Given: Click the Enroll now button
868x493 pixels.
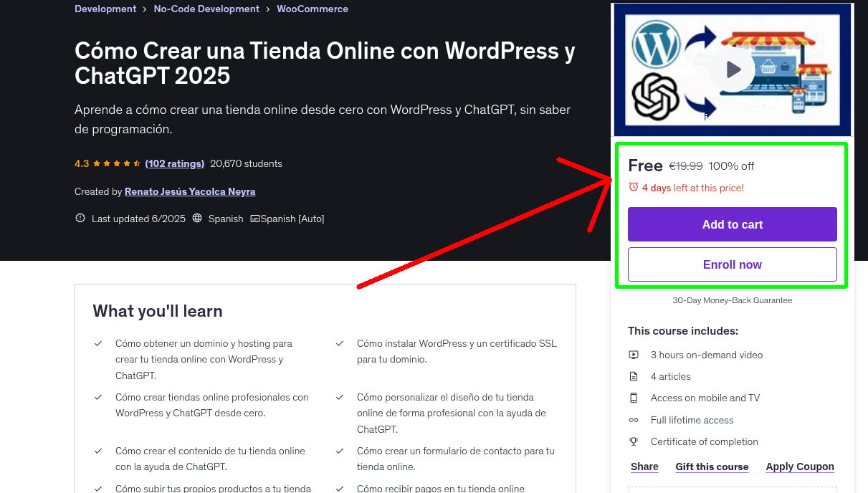Looking at the screenshot, I should pos(733,264).
